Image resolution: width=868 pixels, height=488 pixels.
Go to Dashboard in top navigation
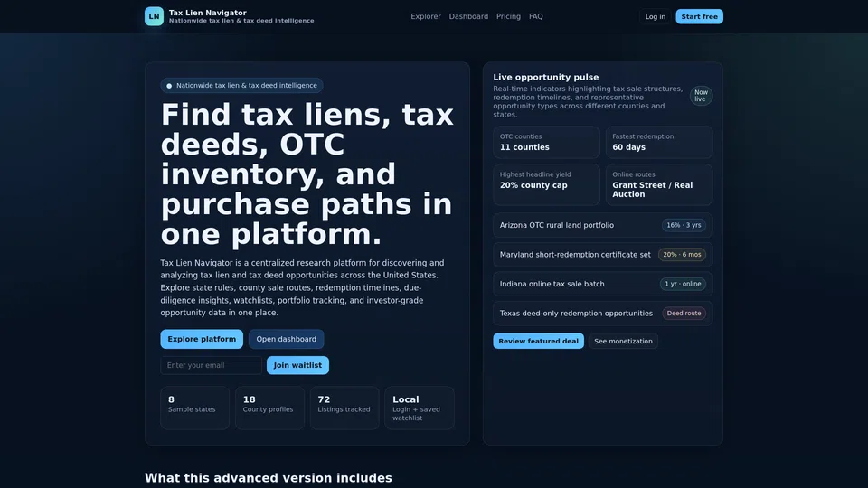(468, 16)
